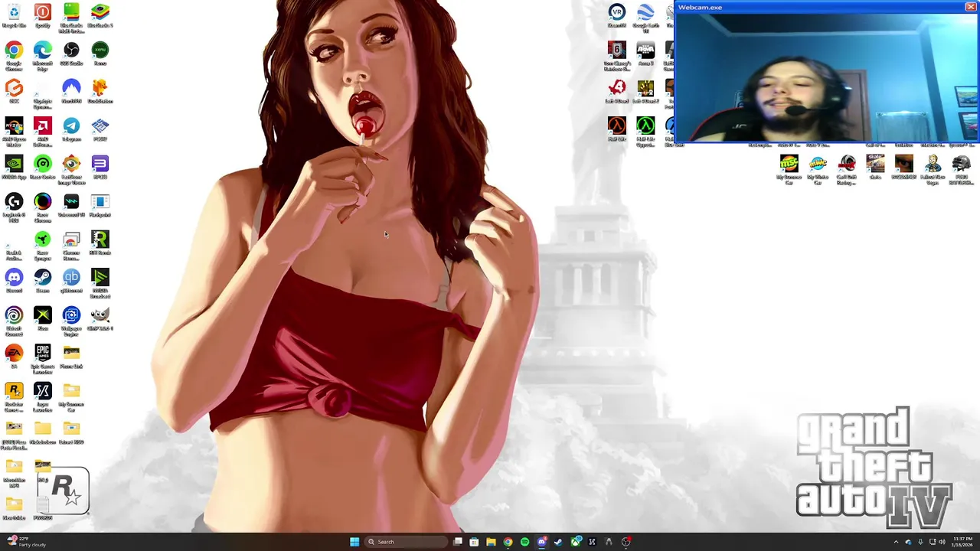Open the Windows Start menu

(354, 542)
